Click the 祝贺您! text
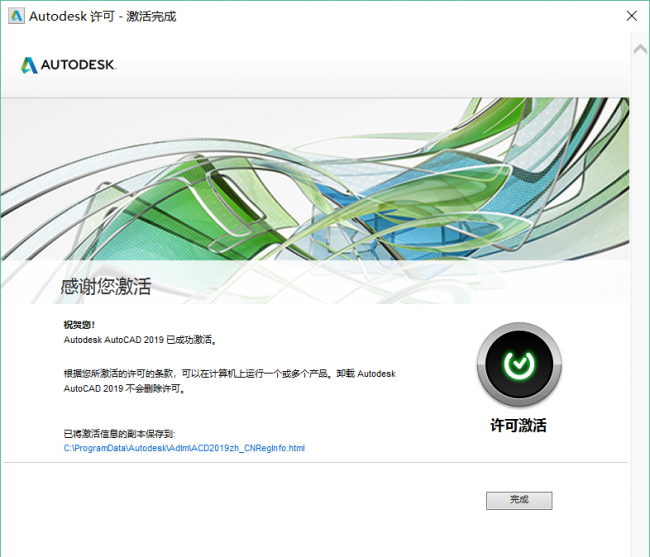 click(x=79, y=325)
